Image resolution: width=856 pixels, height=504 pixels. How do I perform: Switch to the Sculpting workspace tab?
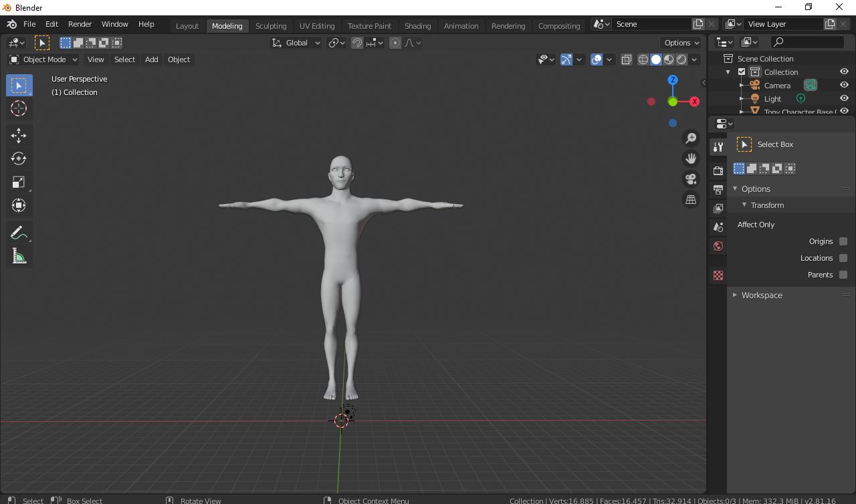pos(271,26)
